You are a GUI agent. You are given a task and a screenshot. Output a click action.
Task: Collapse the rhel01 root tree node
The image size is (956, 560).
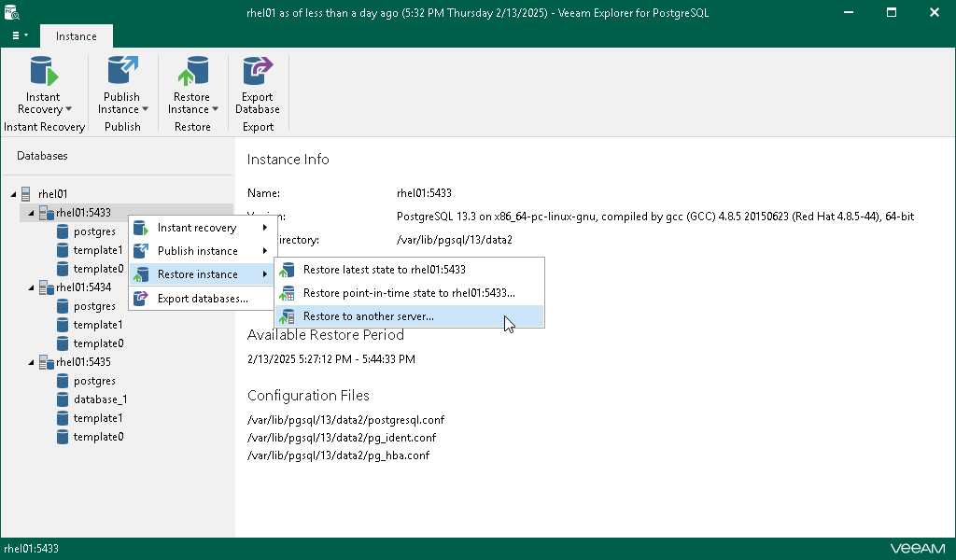pyautogui.click(x=14, y=194)
